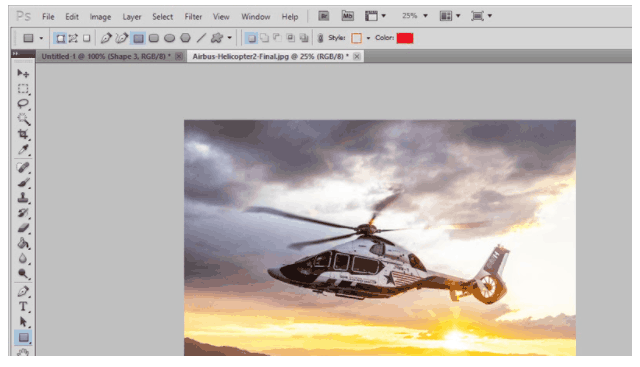
Task: Open the Image menu
Action: 100,17
